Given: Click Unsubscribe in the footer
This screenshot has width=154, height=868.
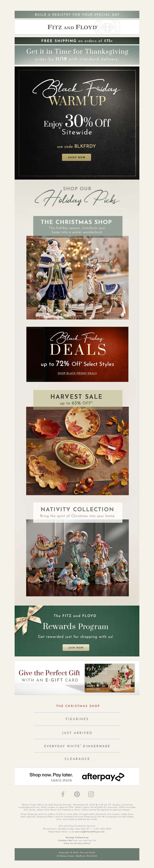Looking at the screenshot, I should 65,840.
